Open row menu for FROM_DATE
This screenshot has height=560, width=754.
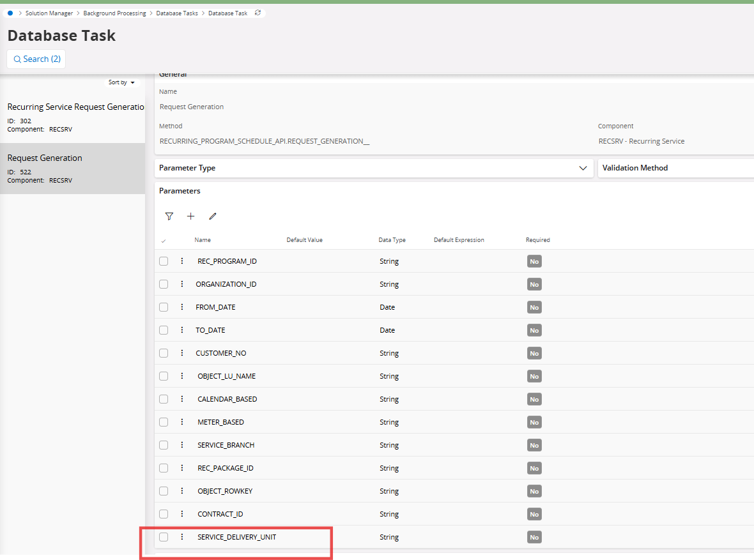click(x=181, y=307)
